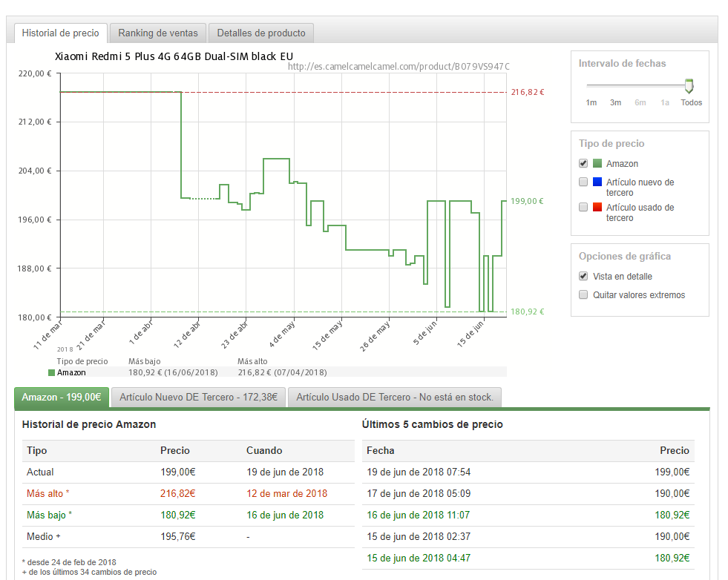
Task: Open Detalles de producto tab
Action: 261,33
